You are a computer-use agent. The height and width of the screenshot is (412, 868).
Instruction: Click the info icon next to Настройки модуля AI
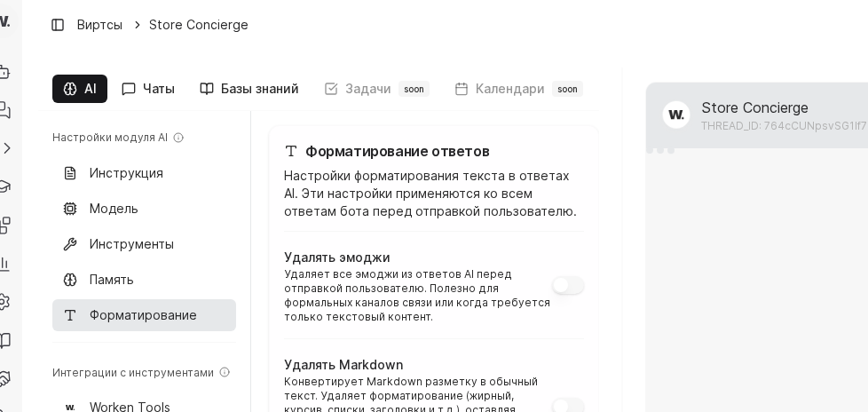click(x=178, y=138)
